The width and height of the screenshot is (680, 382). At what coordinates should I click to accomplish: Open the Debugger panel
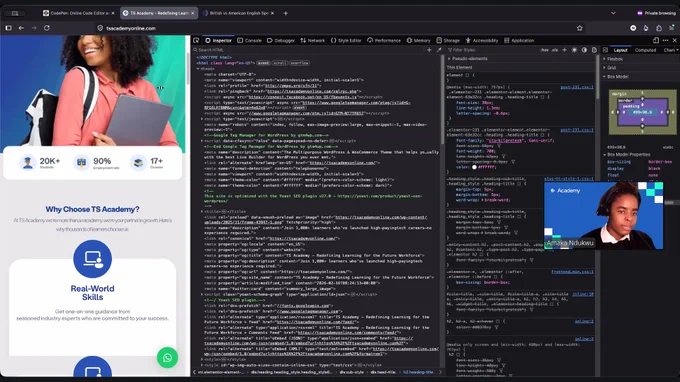[281, 40]
